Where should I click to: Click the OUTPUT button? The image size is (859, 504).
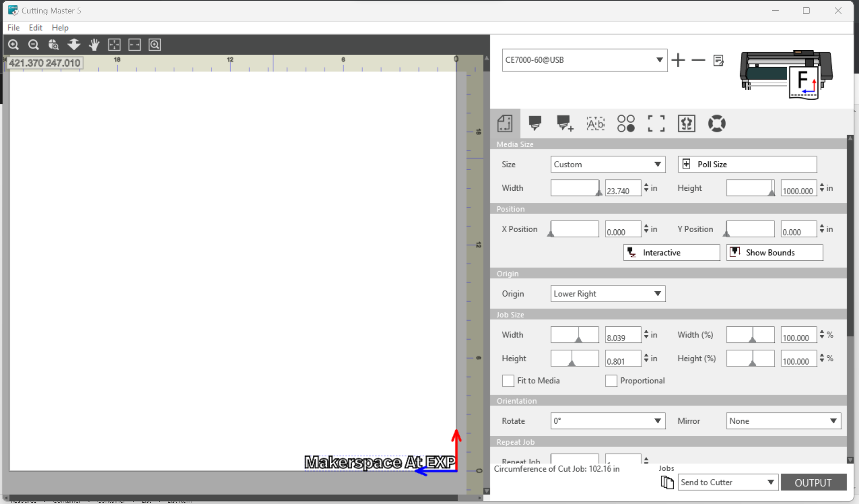pyautogui.click(x=813, y=482)
